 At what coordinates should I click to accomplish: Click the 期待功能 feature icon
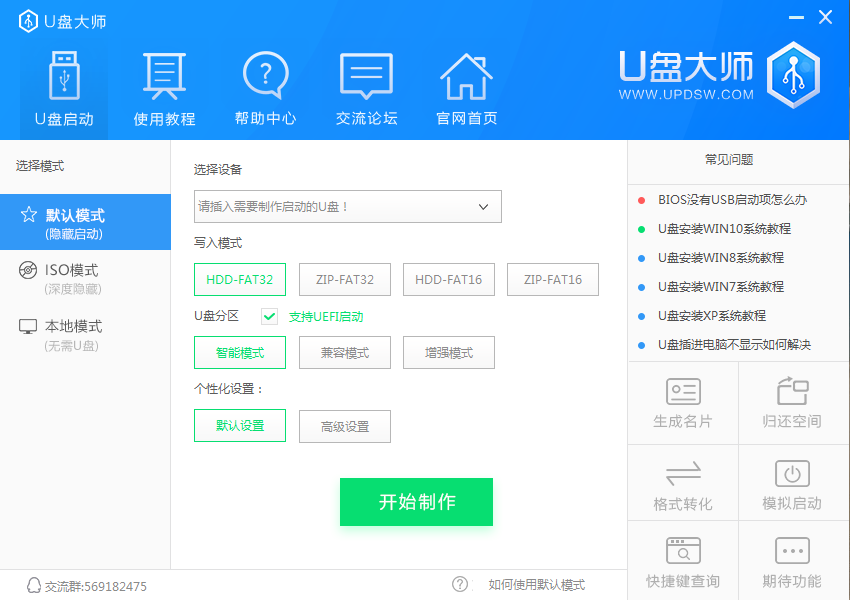(792, 560)
